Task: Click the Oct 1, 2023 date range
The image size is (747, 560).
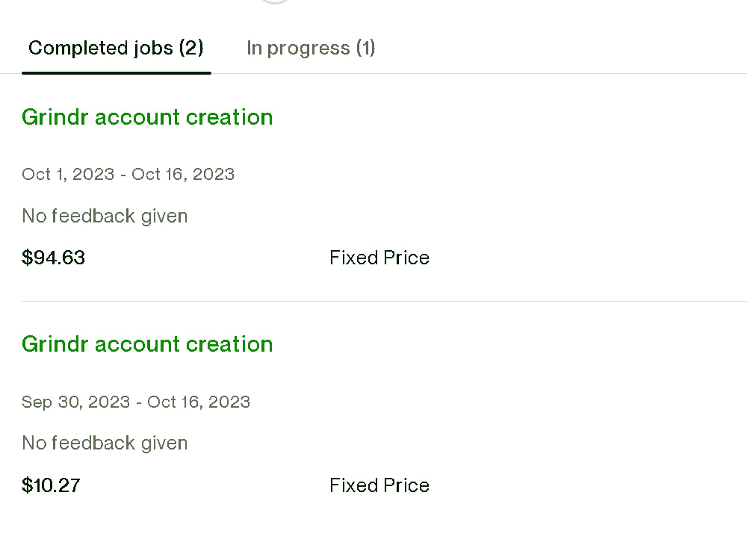Action: point(128,174)
